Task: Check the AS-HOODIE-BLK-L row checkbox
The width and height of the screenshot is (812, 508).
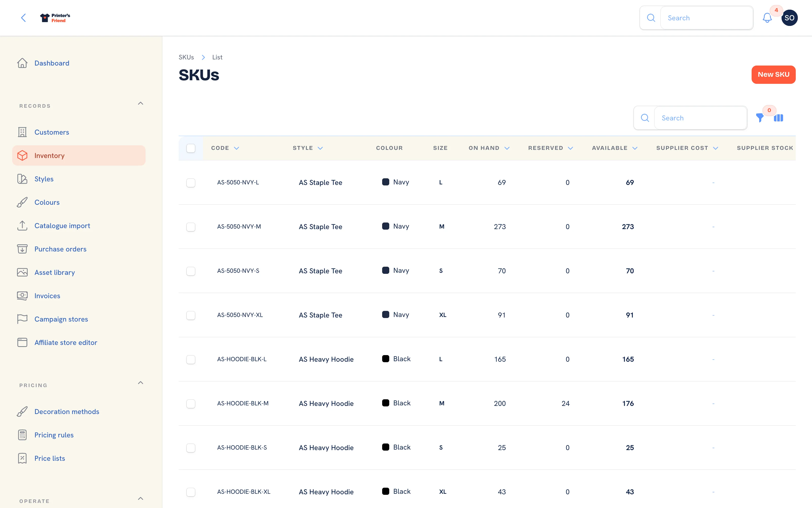Action: [191, 359]
